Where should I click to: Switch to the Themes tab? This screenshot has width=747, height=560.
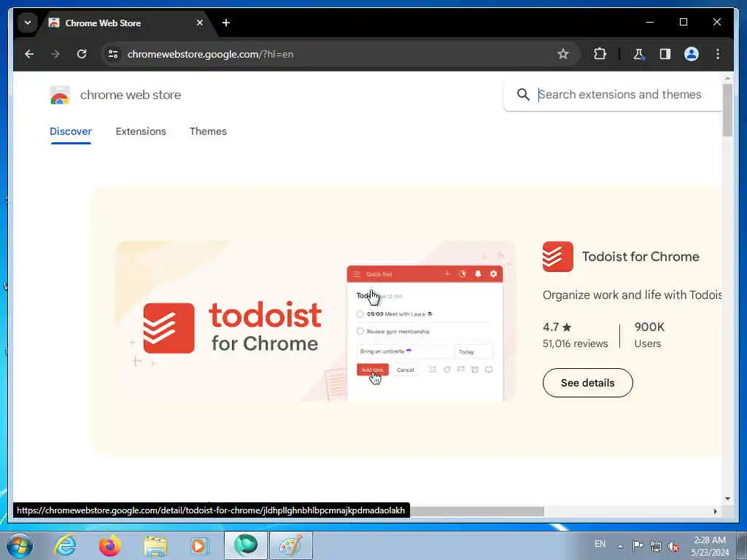click(208, 131)
